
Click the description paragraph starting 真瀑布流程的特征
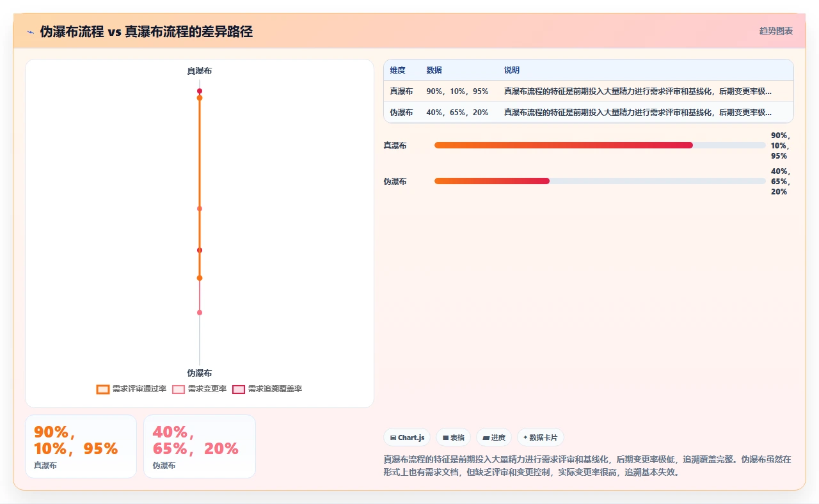click(587, 466)
